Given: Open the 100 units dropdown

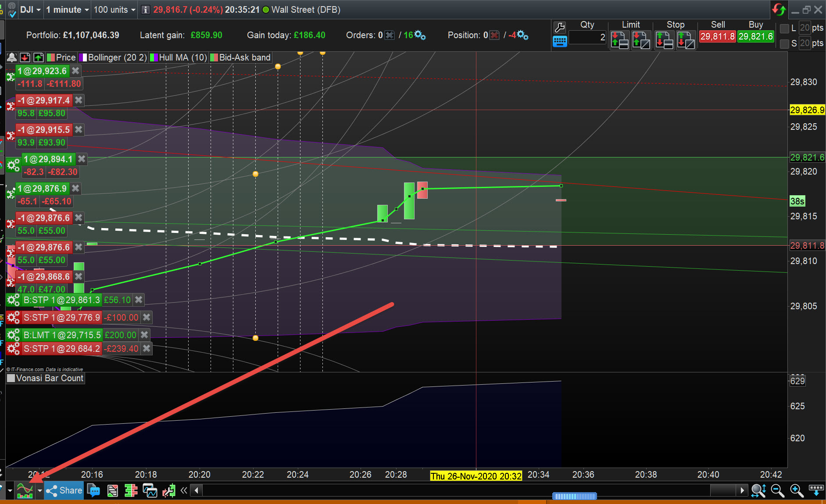Looking at the screenshot, I should coord(114,10).
